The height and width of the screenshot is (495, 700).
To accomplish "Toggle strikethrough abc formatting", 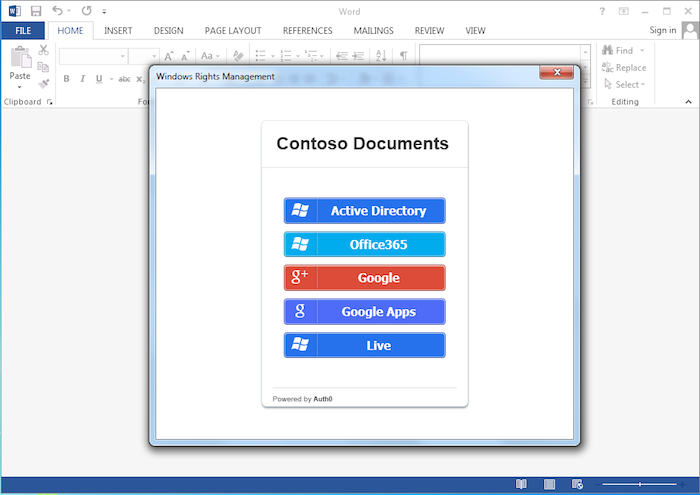I will [x=124, y=79].
